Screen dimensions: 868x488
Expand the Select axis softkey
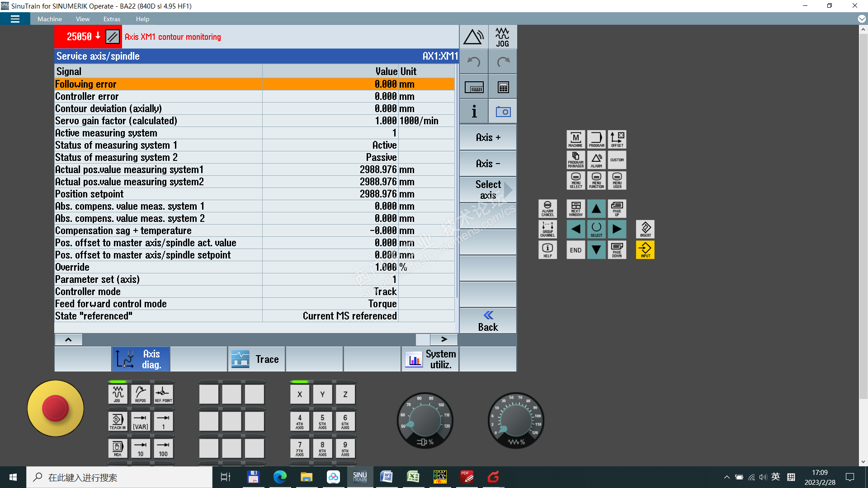488,190
